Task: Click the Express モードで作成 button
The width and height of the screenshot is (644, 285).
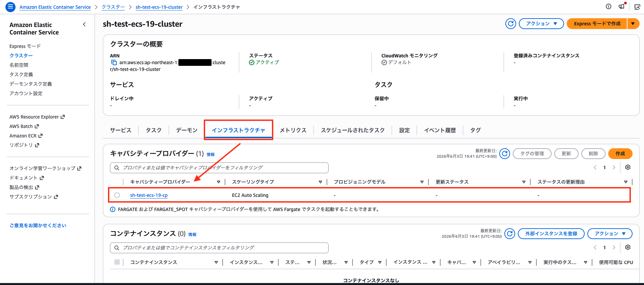Action: click(597, 24)
